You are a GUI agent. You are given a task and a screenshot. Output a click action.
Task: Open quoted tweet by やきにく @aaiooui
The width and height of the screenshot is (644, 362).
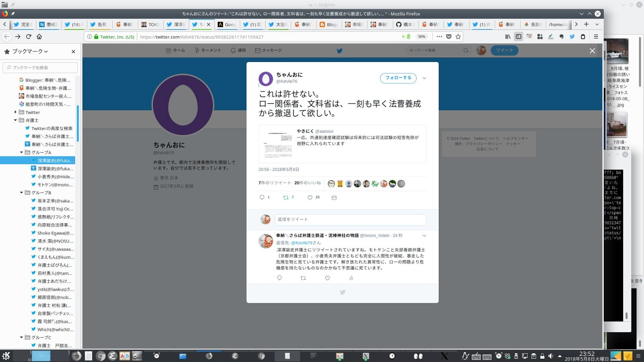pos(343,144)
